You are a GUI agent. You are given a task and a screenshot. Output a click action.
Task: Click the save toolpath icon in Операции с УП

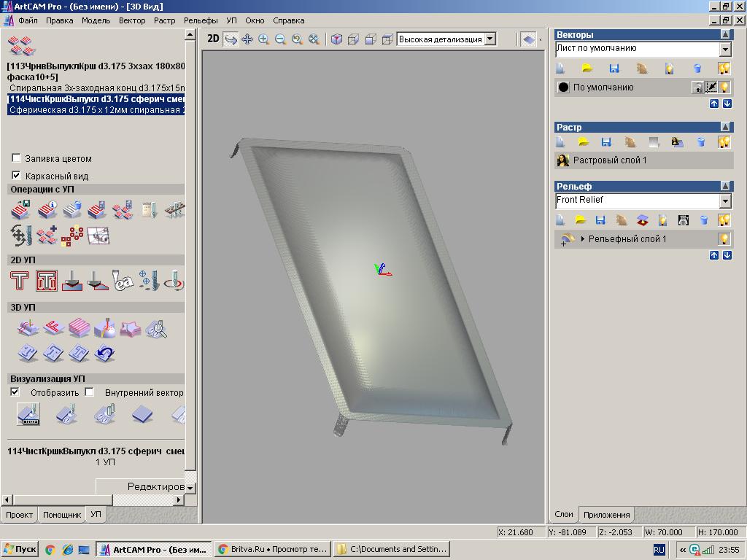pos(22,210)
